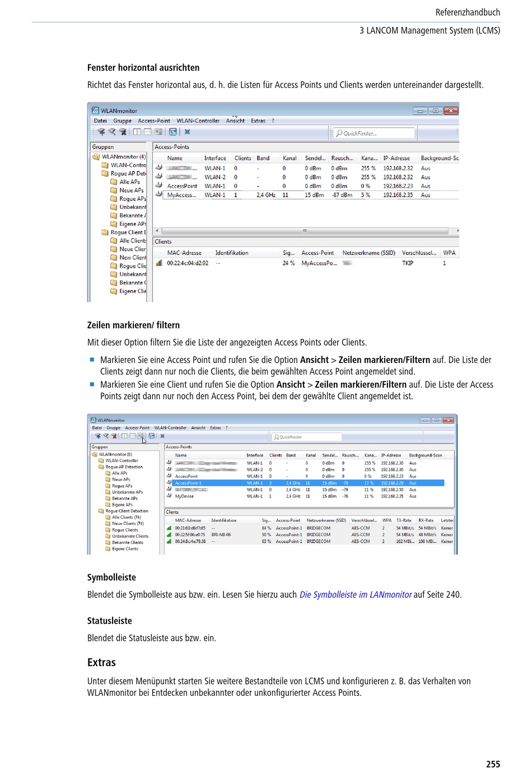The width and height of the screenshot is (532, 772).
Task: Click the horizontal split layout icon in the lower WLANmonitor toolbar
Action: [133, 436]
